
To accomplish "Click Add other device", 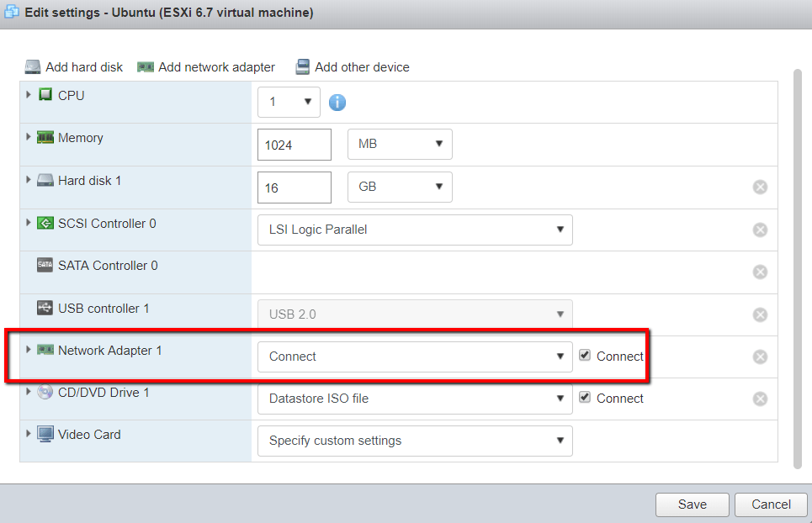I will 353,67.
